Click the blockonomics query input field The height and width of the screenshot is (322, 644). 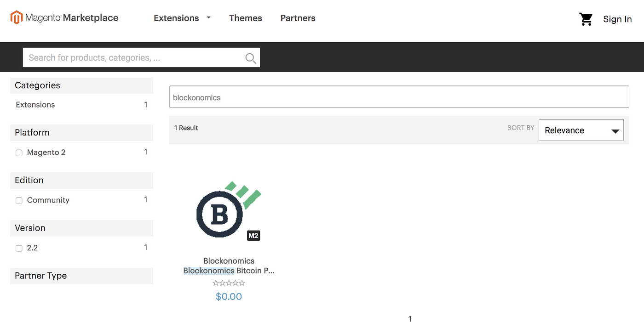(x=399, y=97)
